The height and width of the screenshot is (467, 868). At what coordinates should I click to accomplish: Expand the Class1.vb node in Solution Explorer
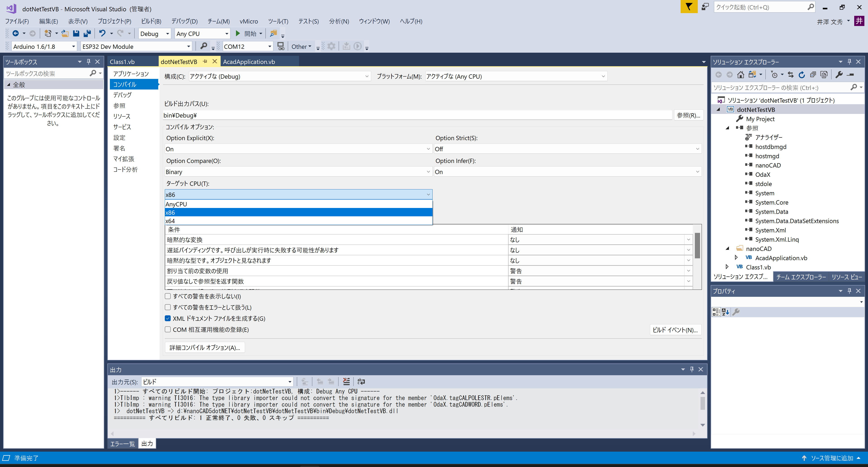[x=727, y=267]
